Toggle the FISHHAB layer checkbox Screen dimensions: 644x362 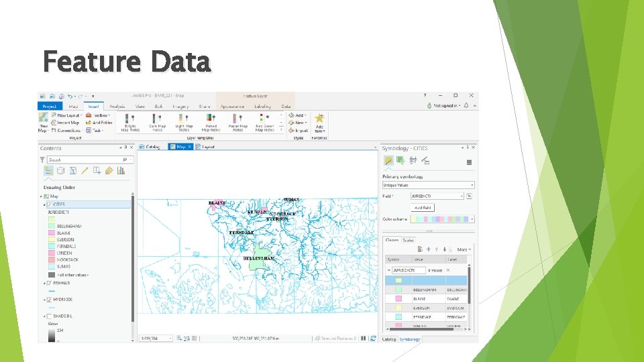[x=49, y=283]
